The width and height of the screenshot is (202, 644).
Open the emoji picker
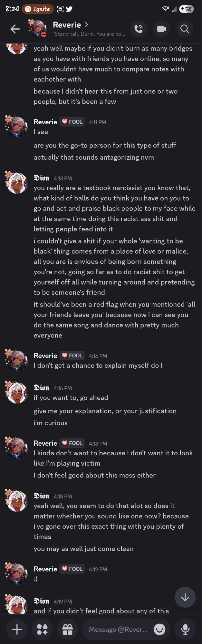point(159,629)
